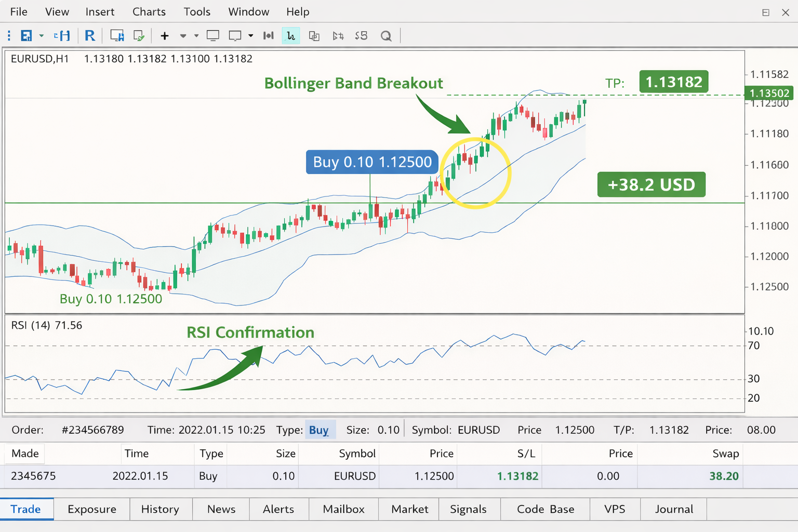Viewport: 798px width, 532px height.
Task: Click the EURUSD,H1 chart title
Action: tap(39, 59)
